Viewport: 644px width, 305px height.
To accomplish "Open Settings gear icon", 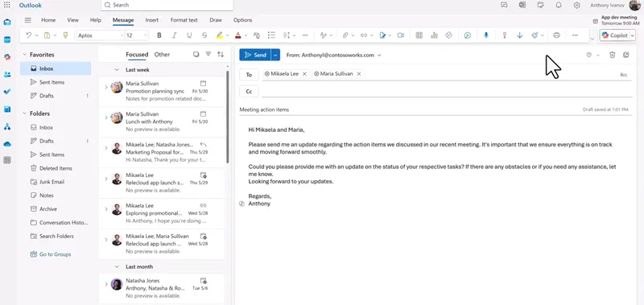I will 576,5.
